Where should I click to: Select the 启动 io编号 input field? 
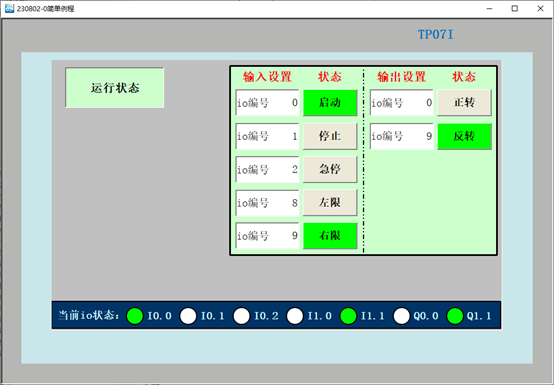267,103
